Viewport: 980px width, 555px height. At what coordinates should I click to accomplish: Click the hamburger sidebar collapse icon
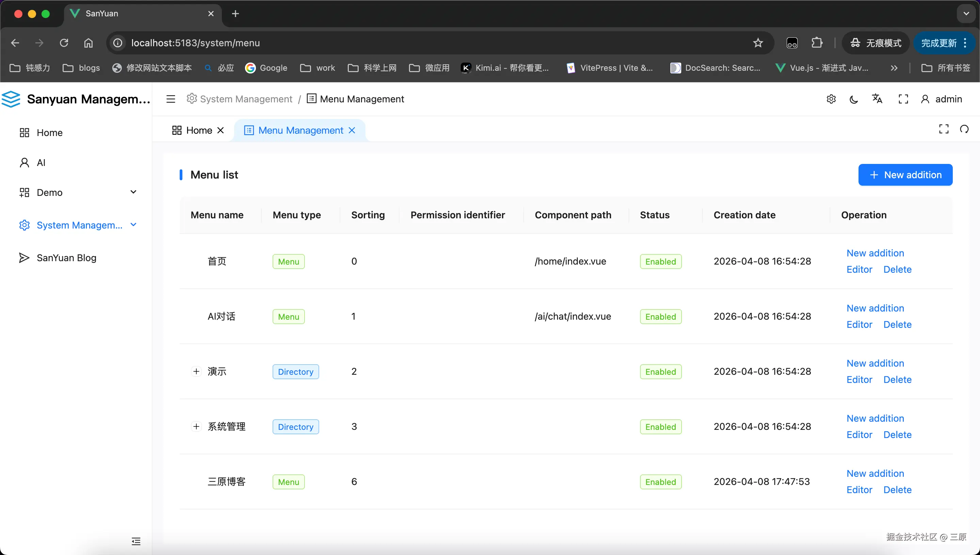(x=170, y=99)
